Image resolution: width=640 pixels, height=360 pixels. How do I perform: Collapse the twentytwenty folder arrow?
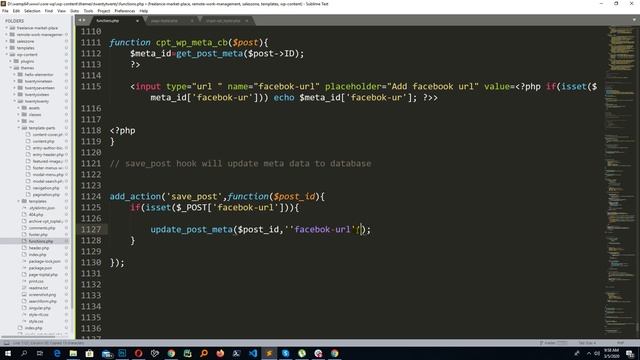click(15, 101)
